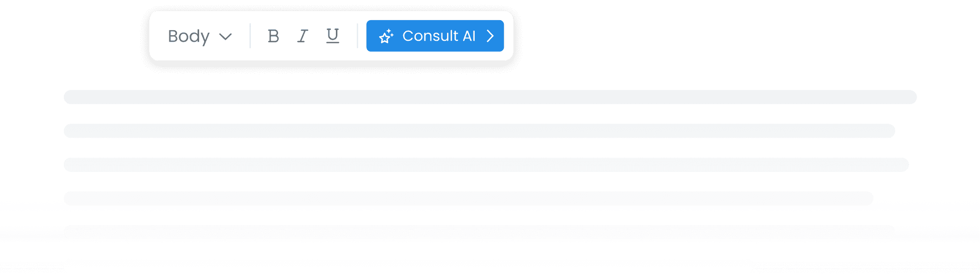Click the third placeholder text line
Image resolution: width=980 pixels, height=274 pixels.
click(x=486, y=164)
